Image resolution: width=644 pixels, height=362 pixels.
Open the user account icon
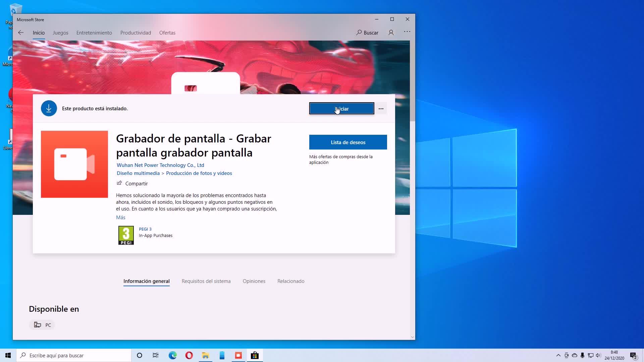coord(391,33)
